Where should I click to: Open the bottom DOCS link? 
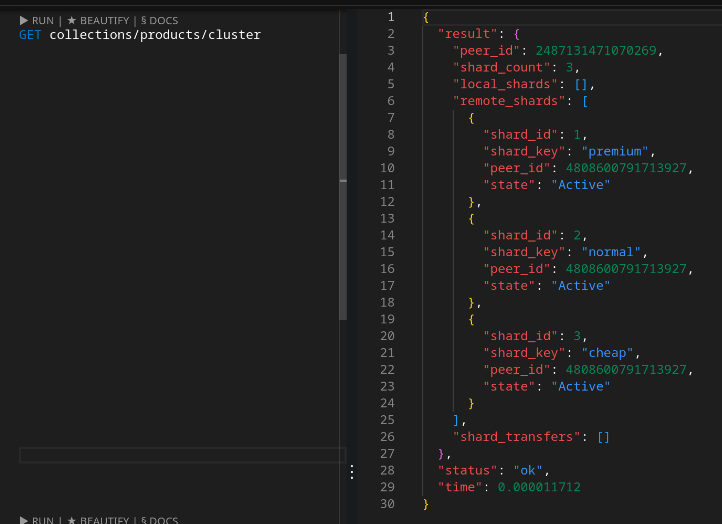[159, 520]
